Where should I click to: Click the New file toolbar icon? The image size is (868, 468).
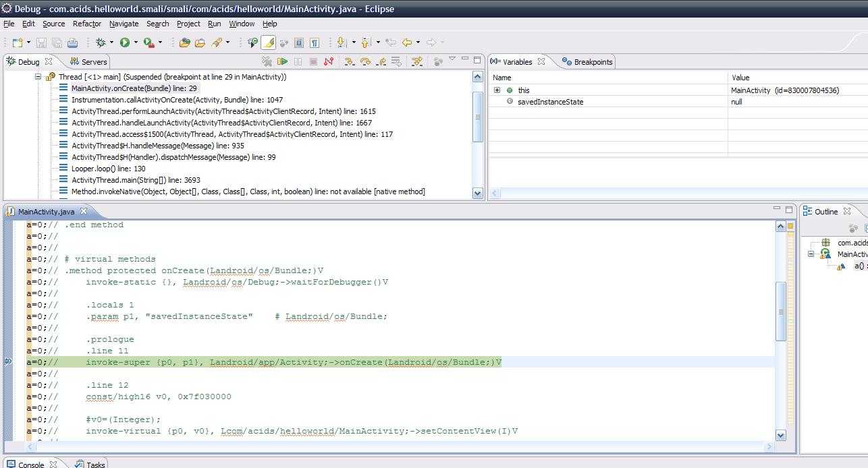point(18,42)
